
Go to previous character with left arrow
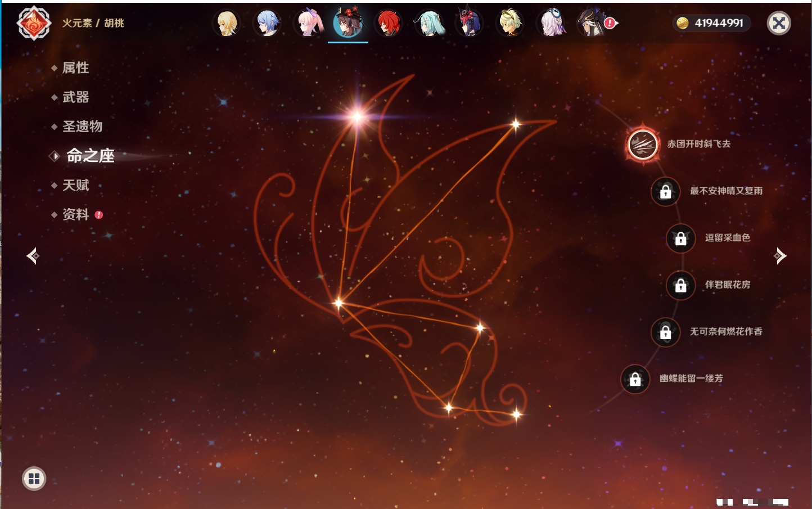click(x=33, y=256)
